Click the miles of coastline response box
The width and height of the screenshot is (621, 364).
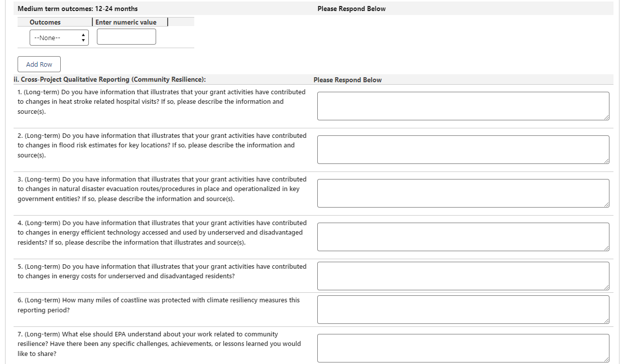[462, 309]
